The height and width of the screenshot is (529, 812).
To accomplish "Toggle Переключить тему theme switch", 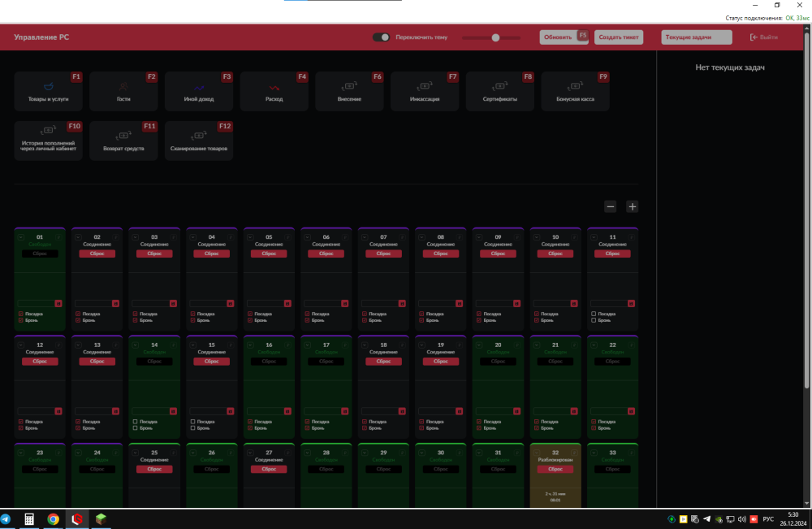I will click(381, 37).
